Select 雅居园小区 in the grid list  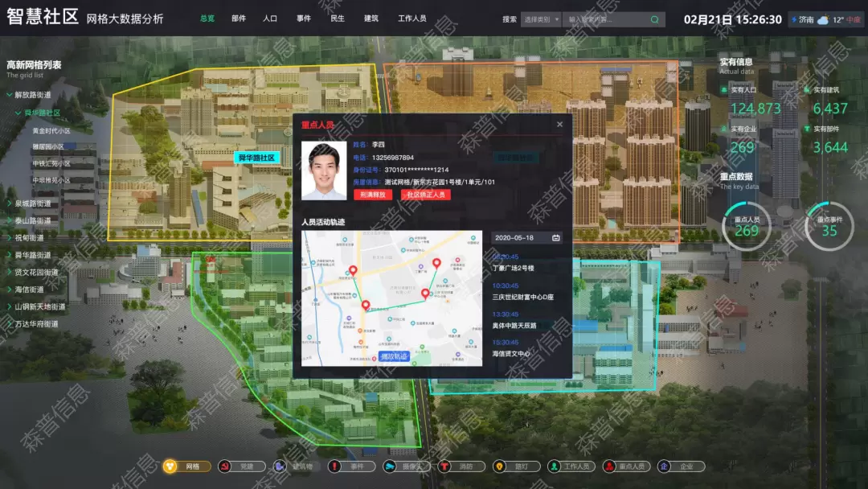(x=47, y=146)
